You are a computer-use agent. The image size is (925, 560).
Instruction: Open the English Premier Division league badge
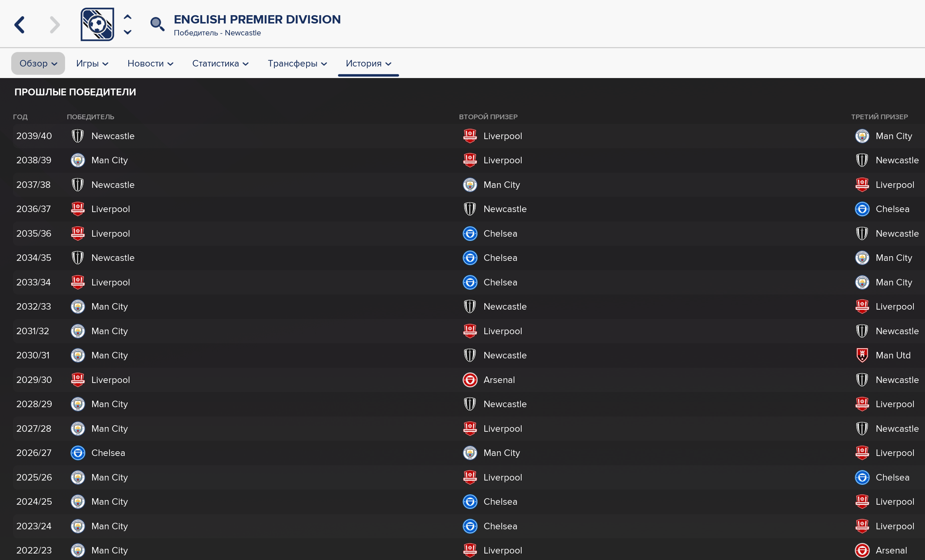[x=97, y=25]
